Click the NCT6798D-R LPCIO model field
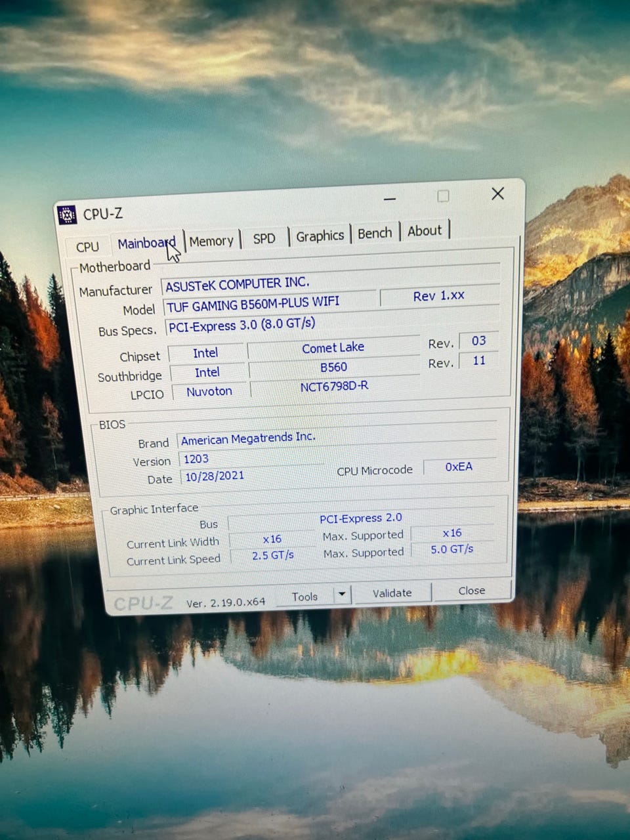The height and width of the screenshot is (840, 630). 335,387
